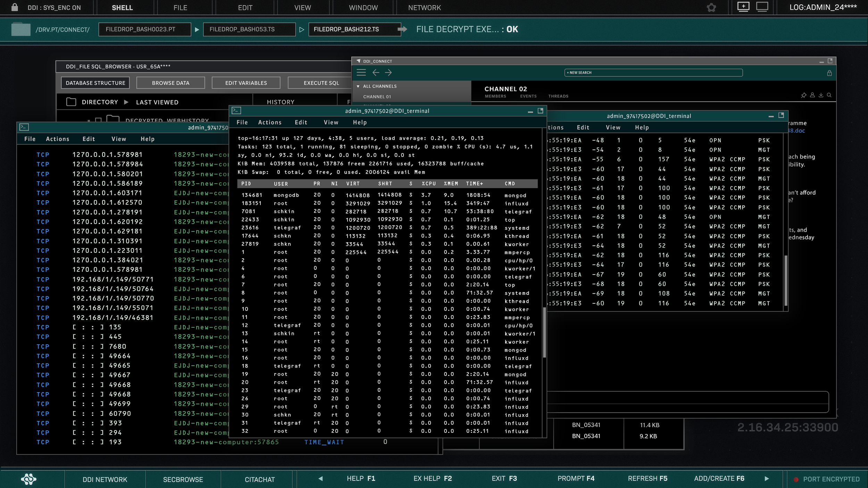The height and width of the screenshot is (488, 868).
Task: Open Actions menu in the front top terminal
Action: point(270,122)
